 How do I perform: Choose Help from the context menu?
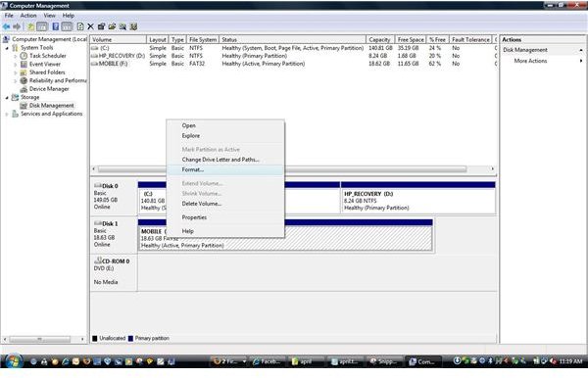click(225, 231)
